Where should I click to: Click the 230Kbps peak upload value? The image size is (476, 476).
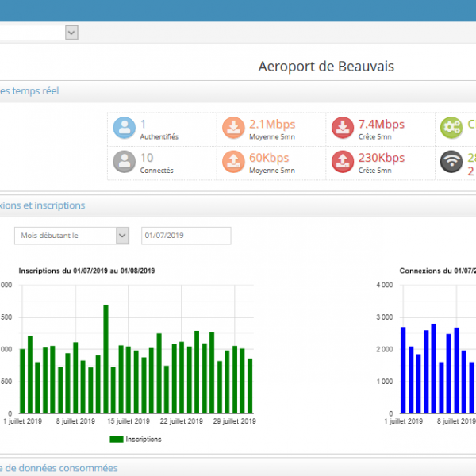point(382,158)
